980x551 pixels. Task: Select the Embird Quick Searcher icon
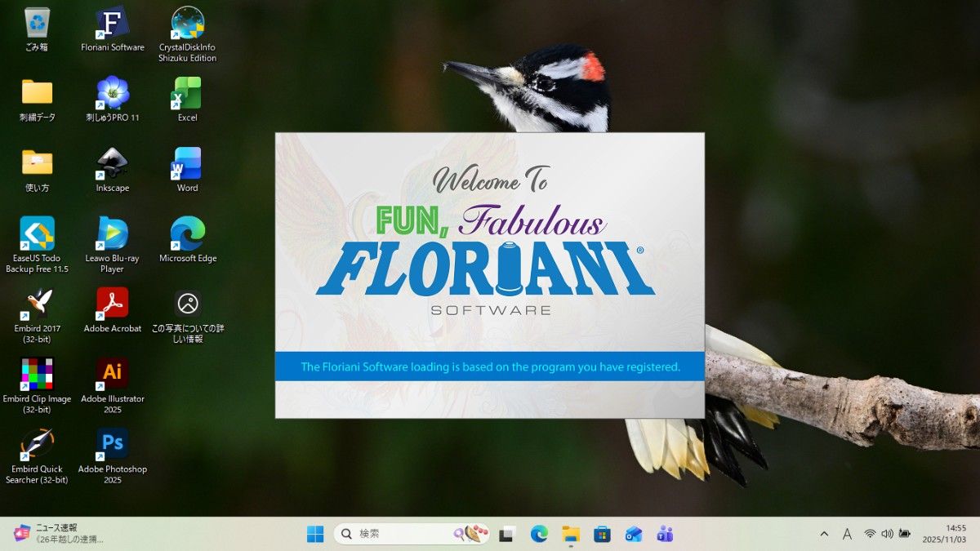(x=37, y=445)
